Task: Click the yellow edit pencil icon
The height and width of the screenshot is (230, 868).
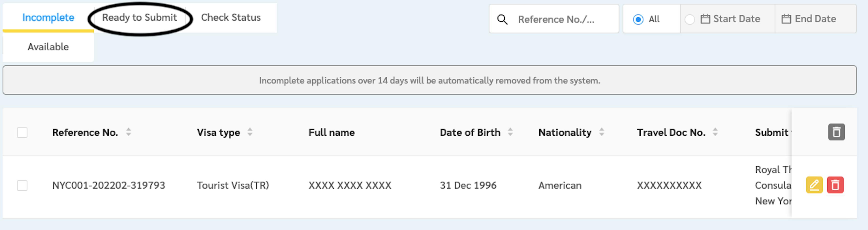Action: coord(814,185)
